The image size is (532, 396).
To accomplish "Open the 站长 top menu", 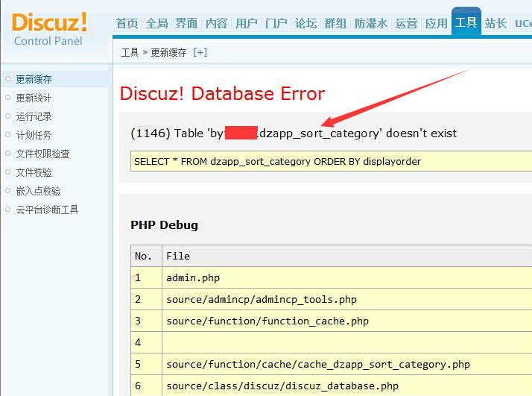I will tap(495, 23).
